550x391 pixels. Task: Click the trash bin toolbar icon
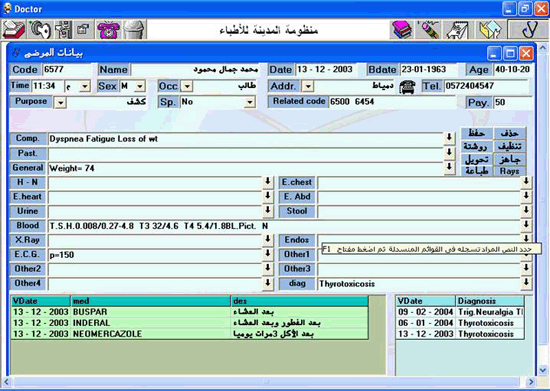(x=134, y=30)
